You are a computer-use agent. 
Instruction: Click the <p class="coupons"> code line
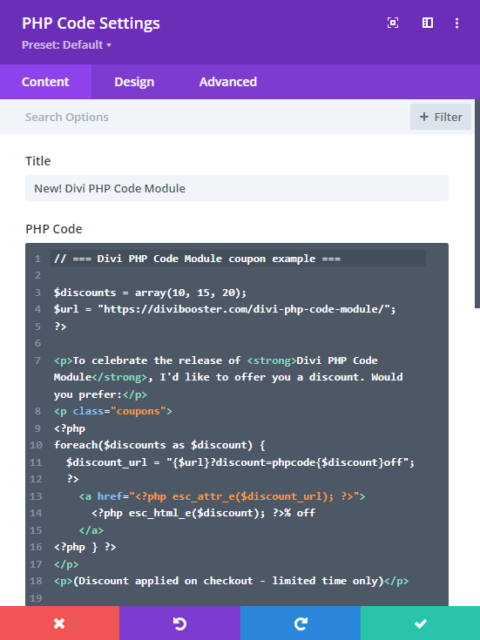click(x=113, y=411)
